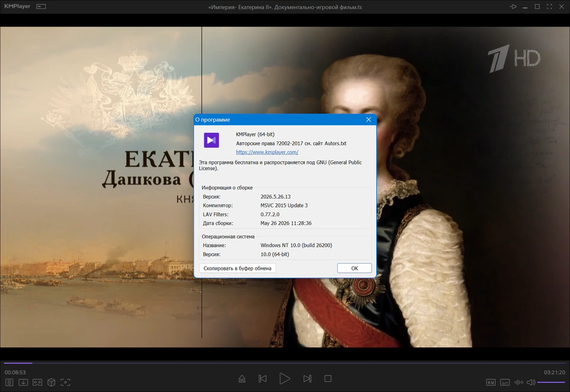Click the compact mode icon beside KMPlayer logo
This screenshot has width=570, height=392.
(x=41, y=7)
